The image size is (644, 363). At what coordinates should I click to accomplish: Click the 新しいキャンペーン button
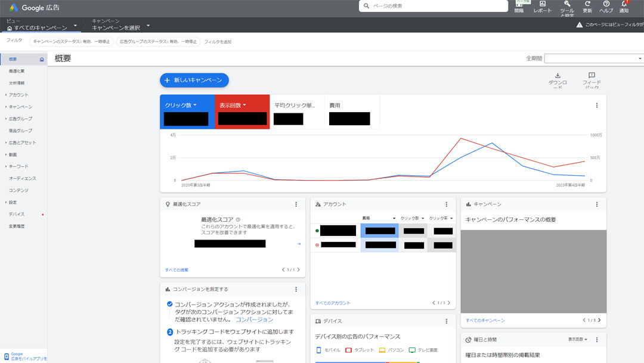click(193, 80)
